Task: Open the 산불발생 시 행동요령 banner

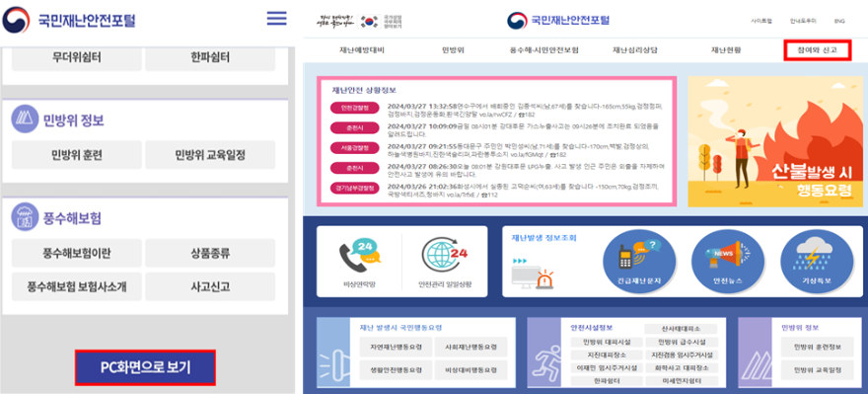Action: pyautogui.click(x=775, y=141)
